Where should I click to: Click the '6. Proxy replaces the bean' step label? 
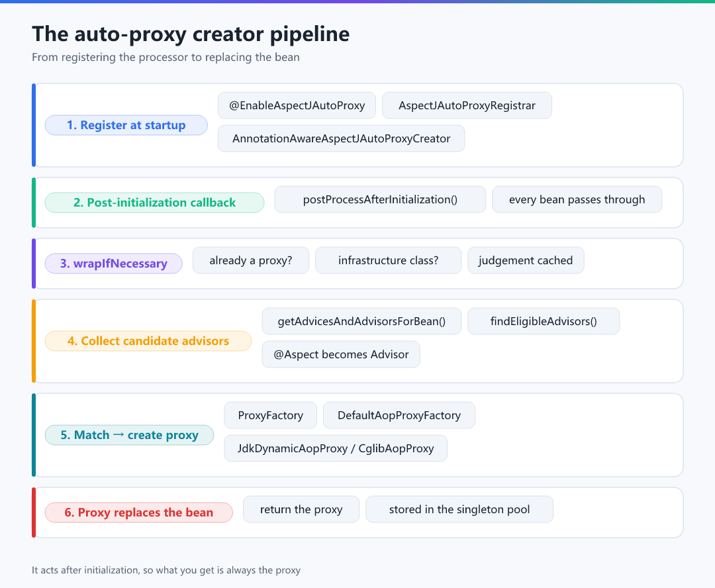(x=138, y=513)
